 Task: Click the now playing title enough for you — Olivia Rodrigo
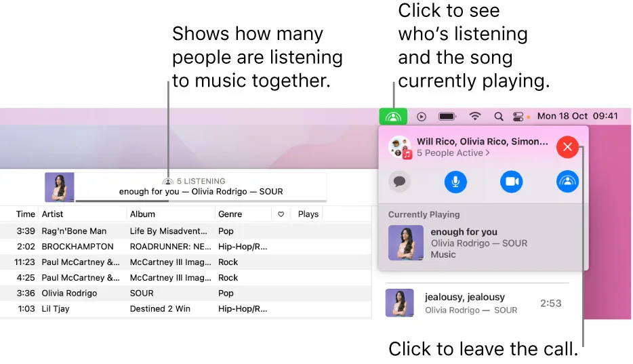[201, 191]
